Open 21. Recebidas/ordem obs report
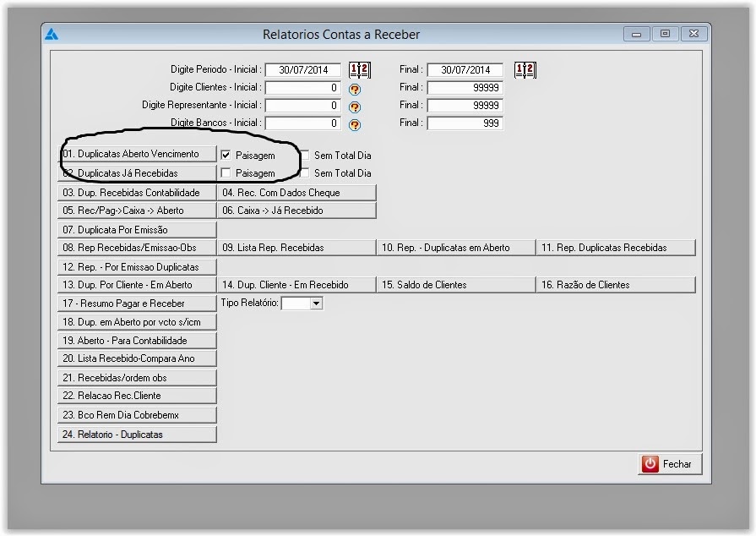Viewport: 756px width, 536px height. point(137,378)
